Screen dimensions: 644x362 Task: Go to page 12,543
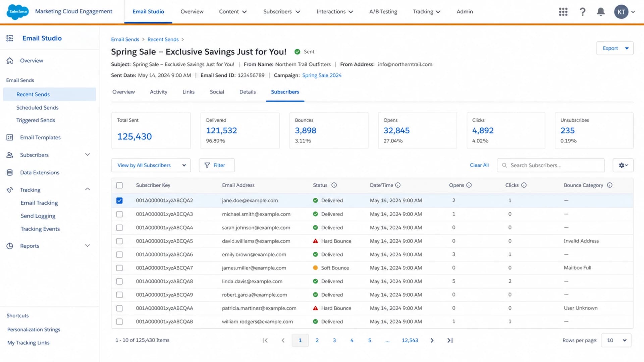click(x=410, y=340)
